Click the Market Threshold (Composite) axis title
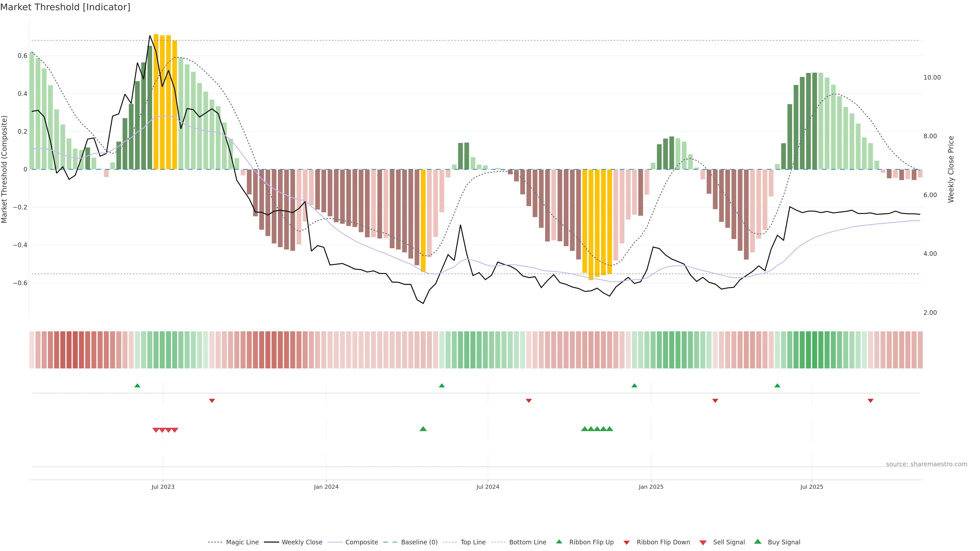 click(4, 169)
